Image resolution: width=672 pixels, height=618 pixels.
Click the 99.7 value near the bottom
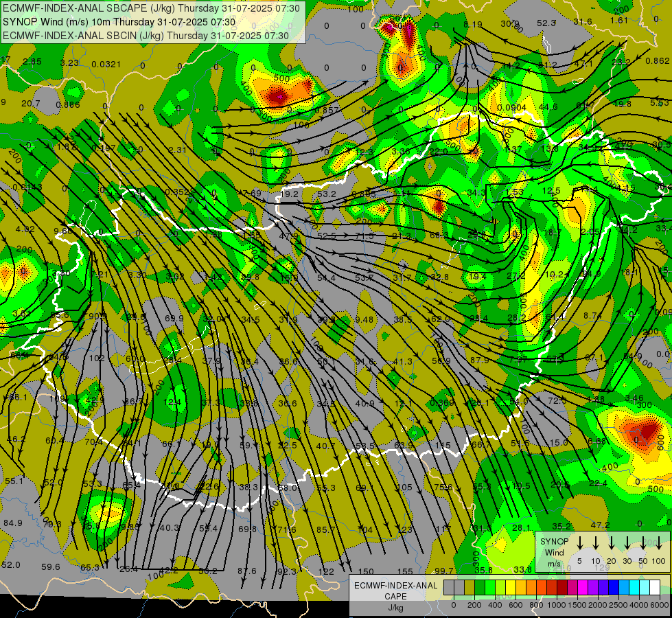click(444, 571)
